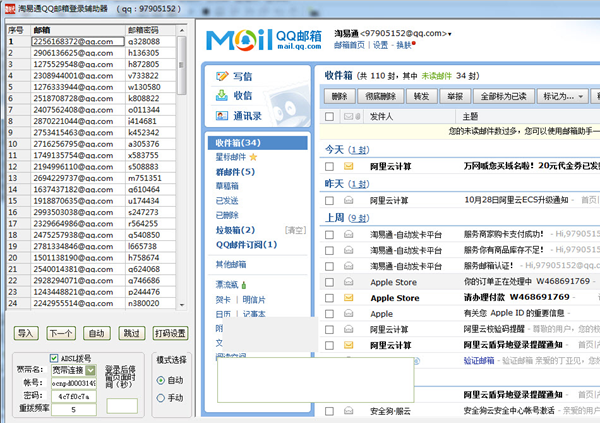Click the 举报 button
This screenshot has width=600, height=423.
(455, 96)
